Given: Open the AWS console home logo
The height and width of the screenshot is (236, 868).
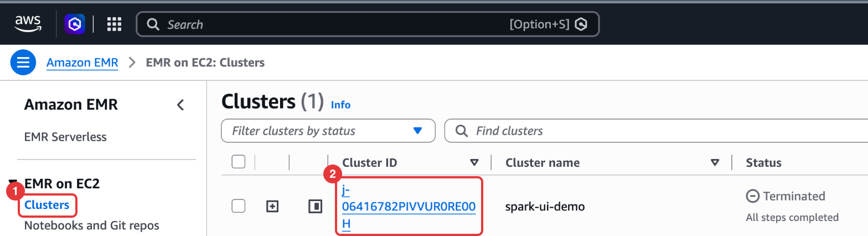Looking at the screenshot, I should pos(28,24).
